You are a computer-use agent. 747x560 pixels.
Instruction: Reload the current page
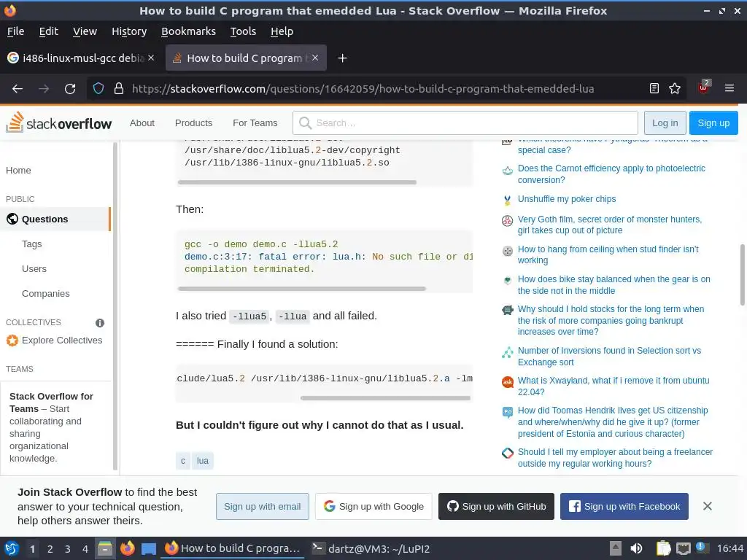(x=70, y=88)
